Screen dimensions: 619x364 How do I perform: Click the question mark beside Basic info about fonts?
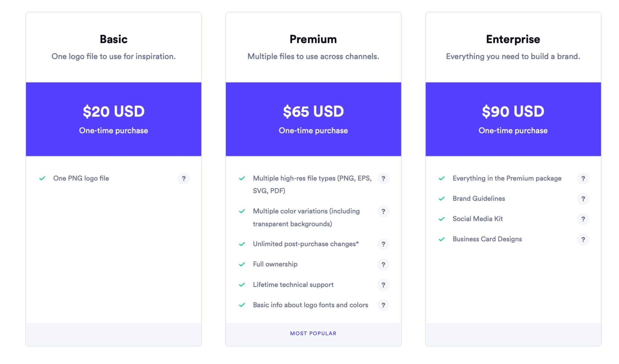(x=384, y=305)
